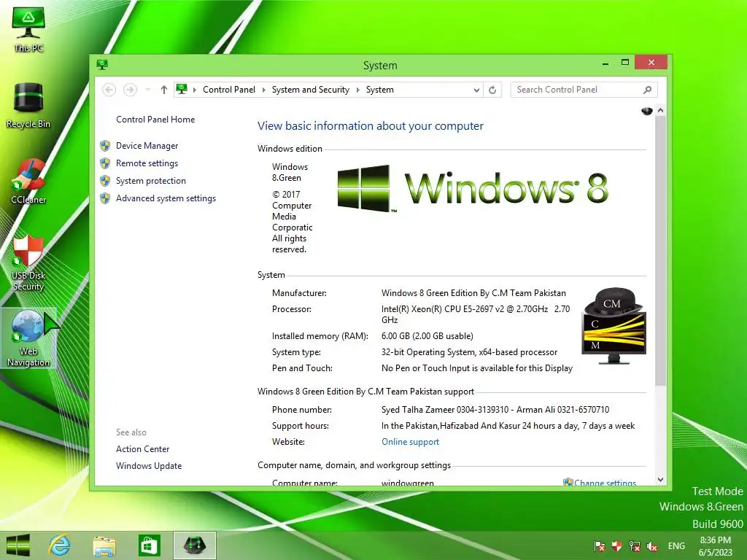Click '6.00 GB (2.00 GB usable)' memory value
Screen dimensions: 747x560
point(427,336)
